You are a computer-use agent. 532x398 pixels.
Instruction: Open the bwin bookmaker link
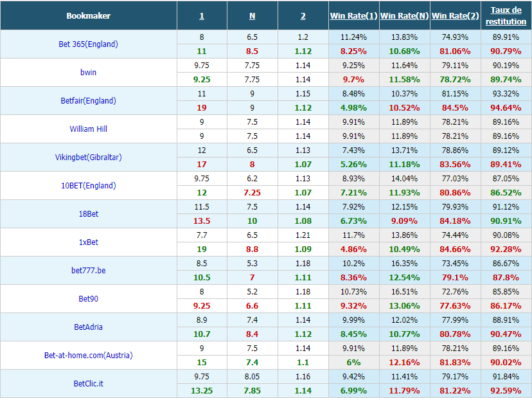pos(88,72)
